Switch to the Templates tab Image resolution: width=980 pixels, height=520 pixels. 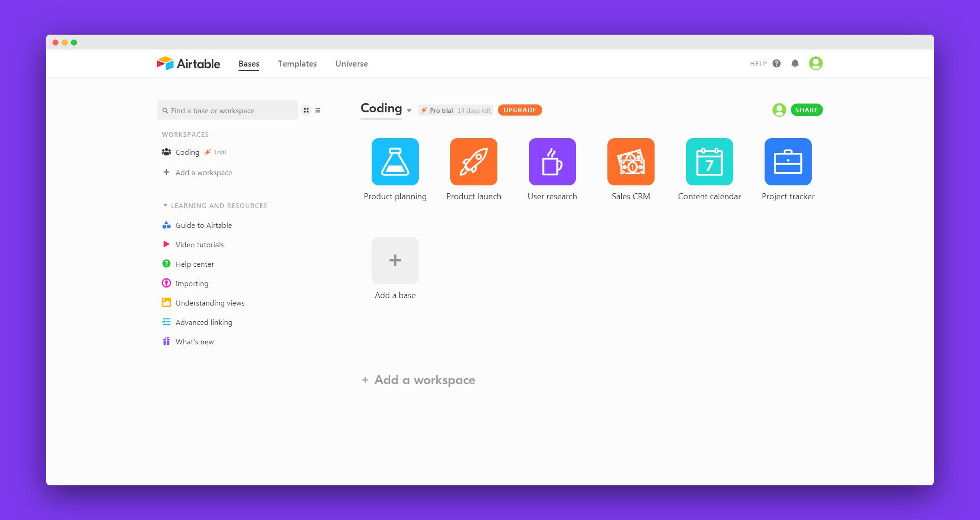(297, 63)
